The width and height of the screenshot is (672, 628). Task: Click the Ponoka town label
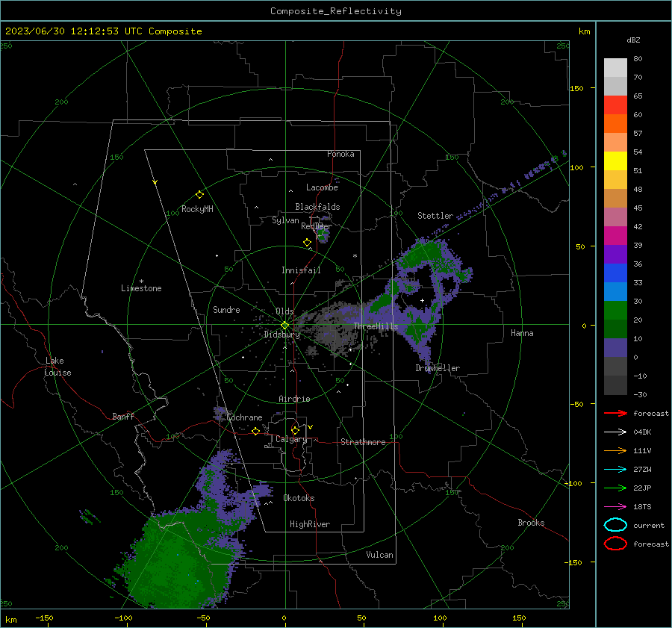(x=340, y=154)
